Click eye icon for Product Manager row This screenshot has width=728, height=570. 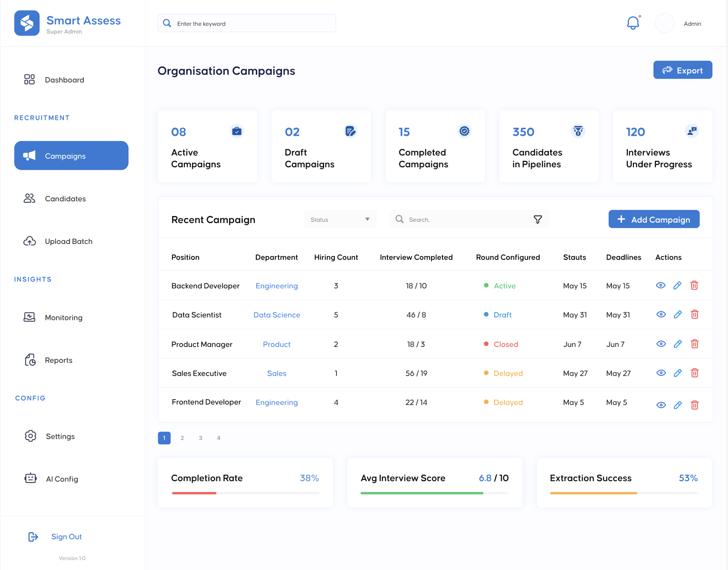[661, 344]
